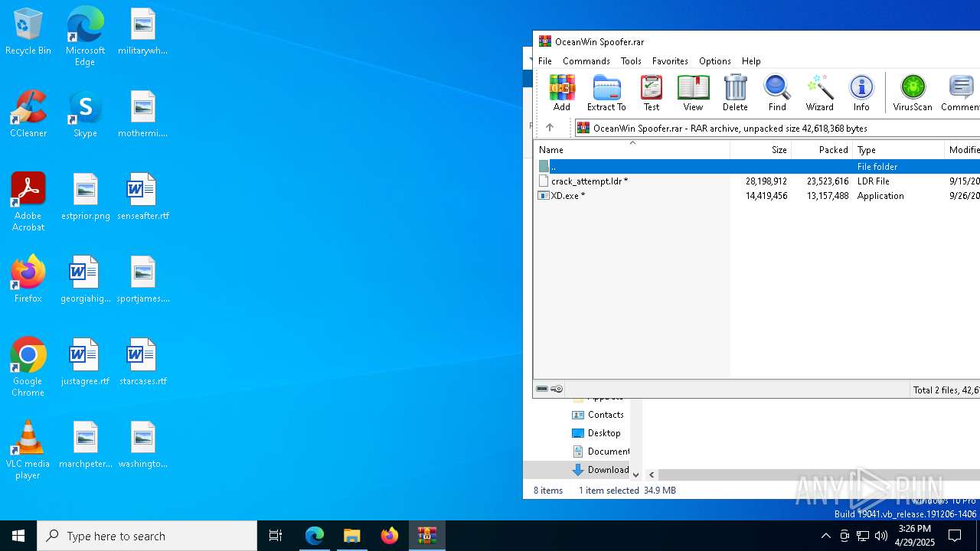Sort by the Packed column header
Screen dimensions: 980x551
click(x=822, y=149)
